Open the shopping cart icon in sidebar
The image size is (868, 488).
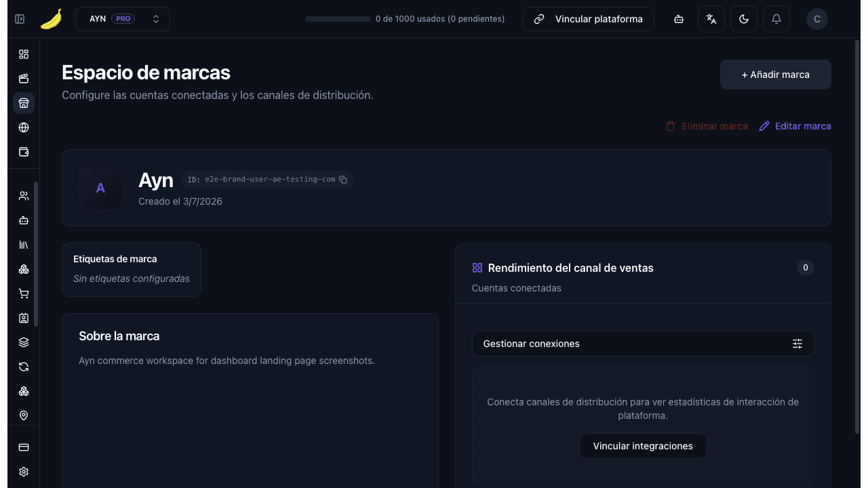[24, 293]
